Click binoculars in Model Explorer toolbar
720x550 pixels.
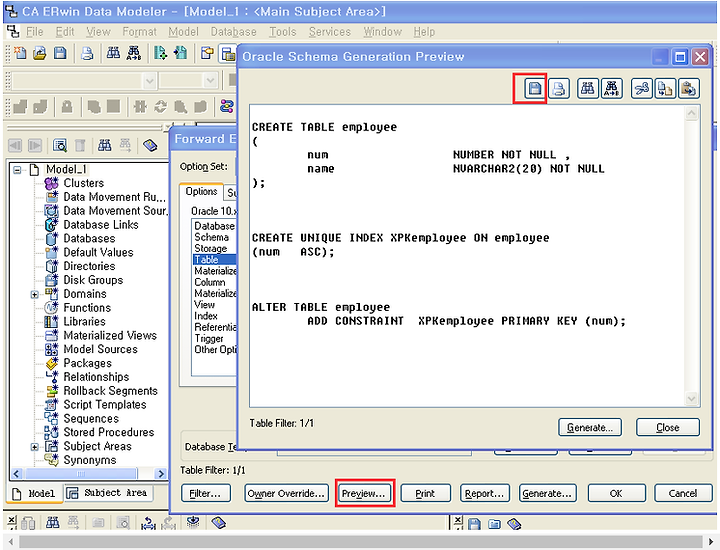[x=105, y=146]
